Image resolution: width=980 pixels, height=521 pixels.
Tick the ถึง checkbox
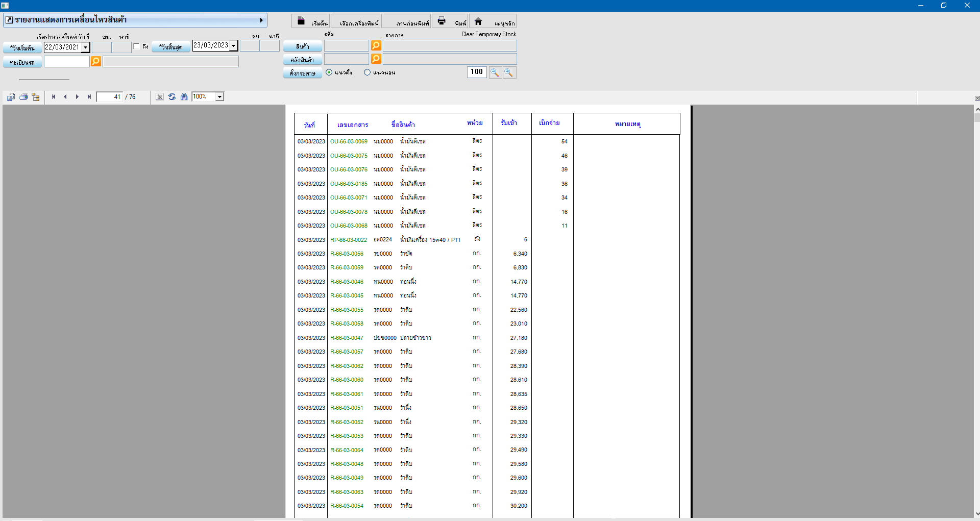point(136,46)
